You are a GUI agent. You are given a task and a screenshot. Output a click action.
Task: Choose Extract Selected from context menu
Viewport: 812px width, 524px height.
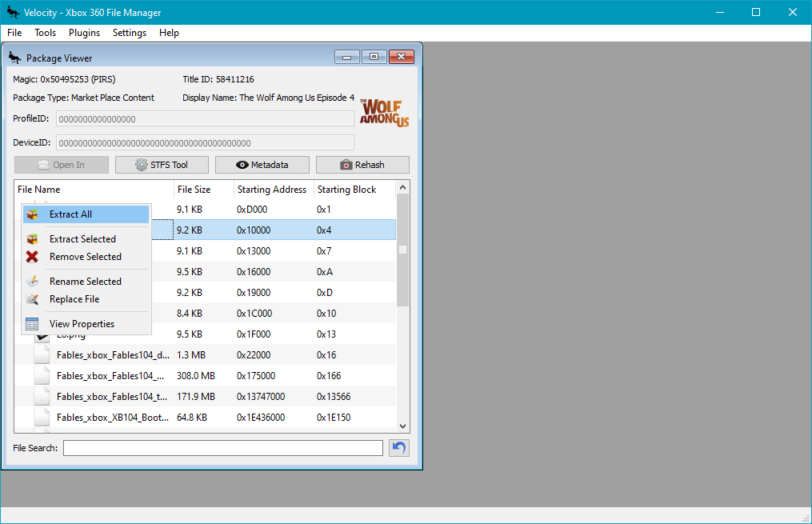click(x=86, y=239)
